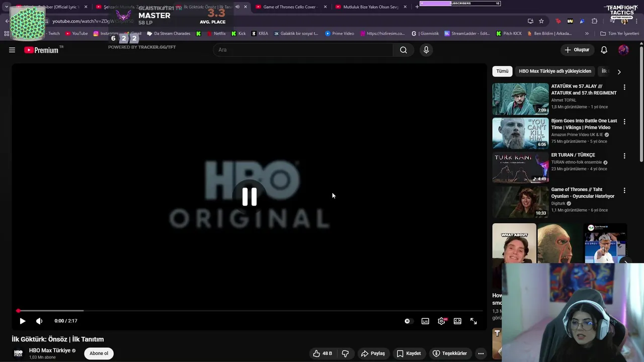Open options menu for ATATÜRK ve 57.ALAY video

tap(624, 87)
